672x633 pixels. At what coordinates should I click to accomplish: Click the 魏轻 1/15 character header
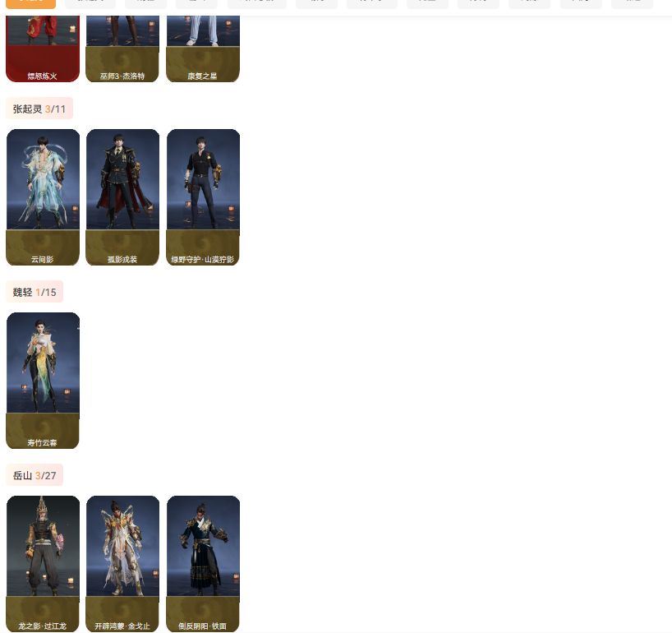(x=35, y=292)
